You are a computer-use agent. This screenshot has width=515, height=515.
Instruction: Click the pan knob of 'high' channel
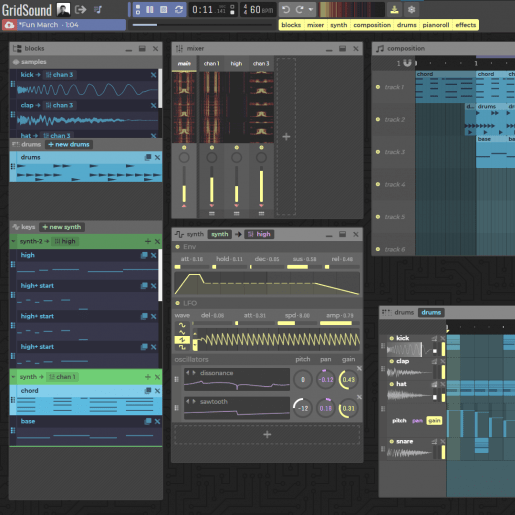coord(236,158)
